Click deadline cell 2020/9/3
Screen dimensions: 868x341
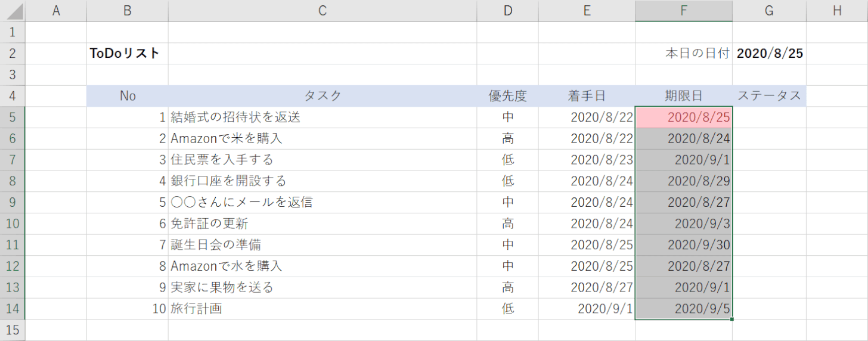pos(684,224)
